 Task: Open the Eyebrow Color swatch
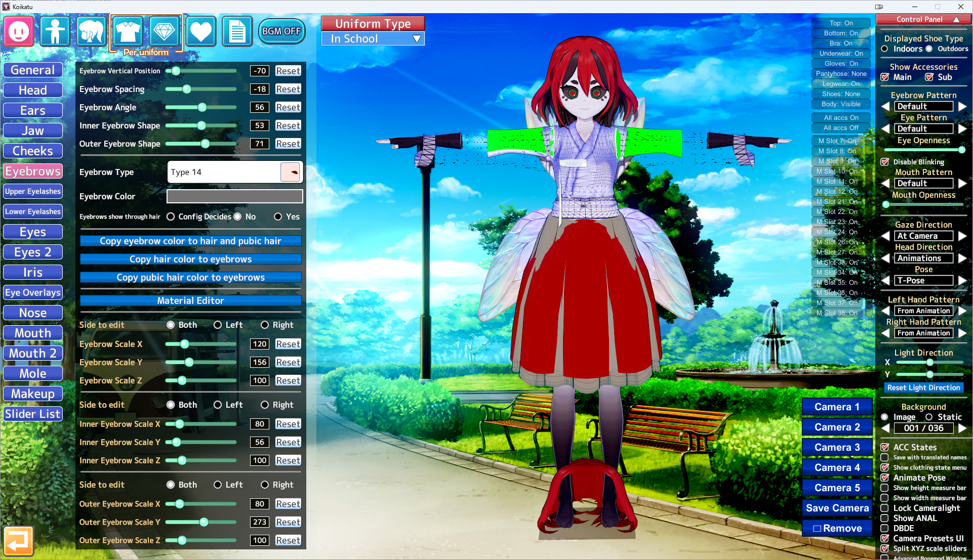point(235,196)
